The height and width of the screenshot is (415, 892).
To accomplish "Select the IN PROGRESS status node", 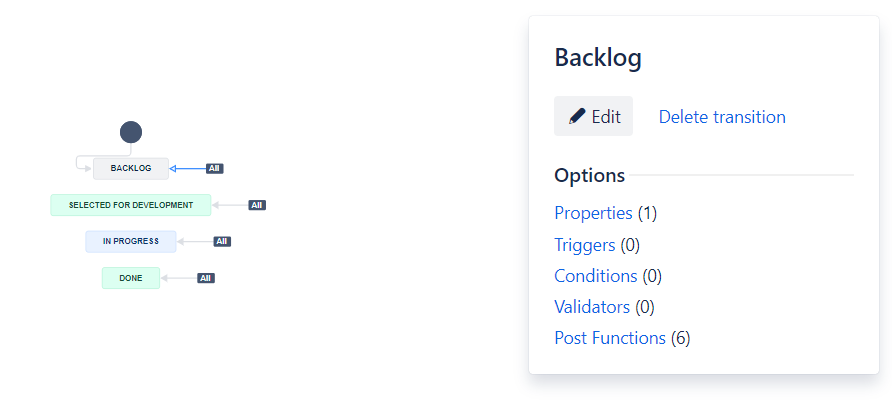I will pos(131,241).
